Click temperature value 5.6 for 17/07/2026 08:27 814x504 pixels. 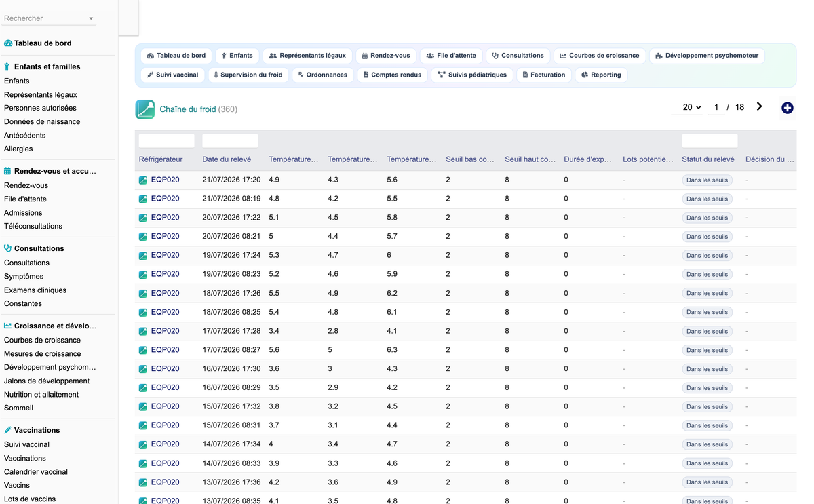click(274, 350)
